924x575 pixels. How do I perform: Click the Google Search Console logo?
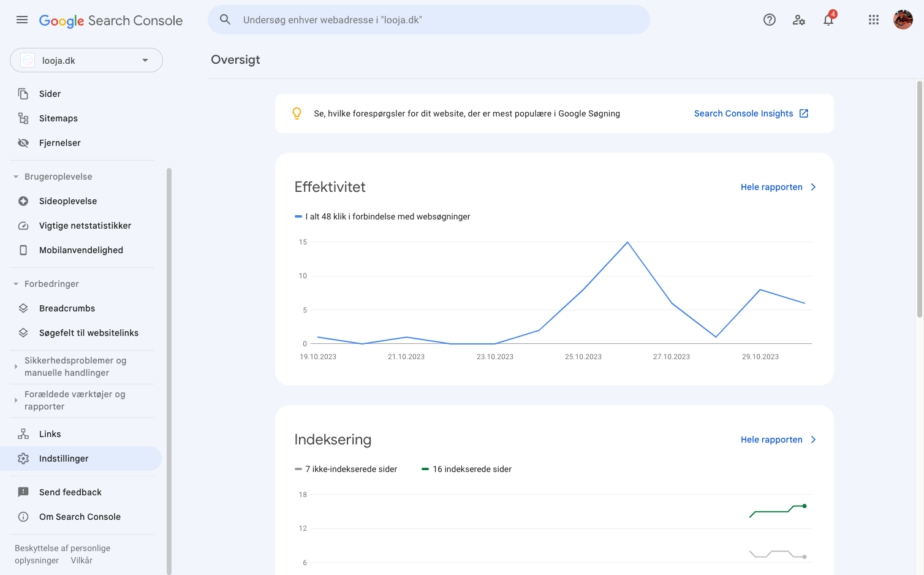click(x=111, y=20)
